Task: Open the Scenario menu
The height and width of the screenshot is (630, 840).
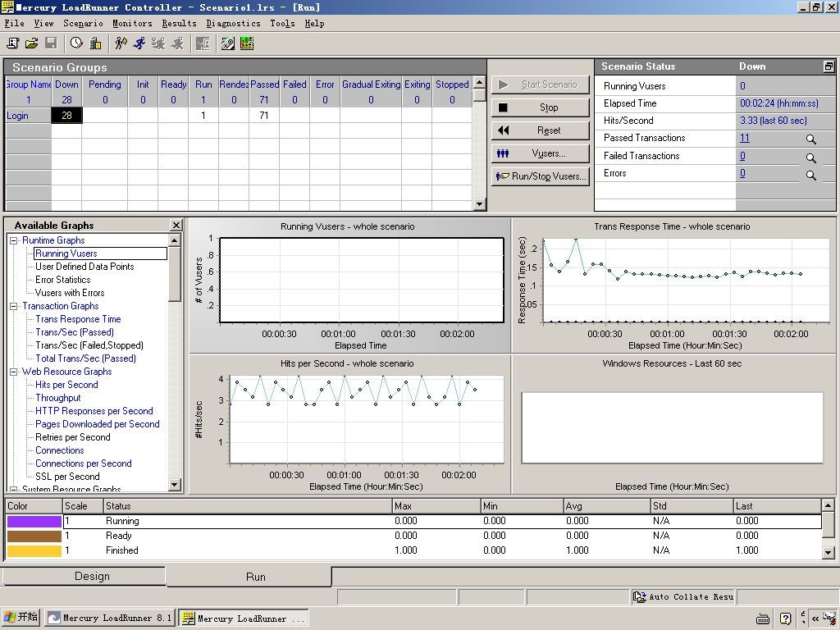Action: (83, 23)
